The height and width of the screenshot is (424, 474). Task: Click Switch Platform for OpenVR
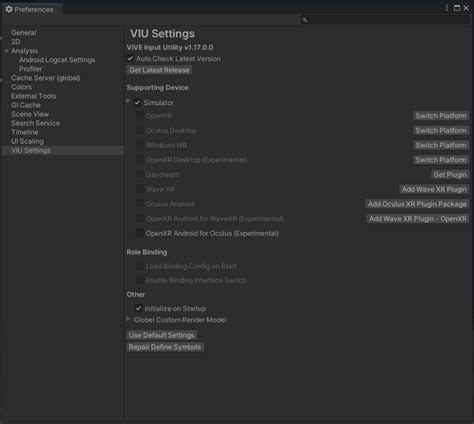click(x=441, y=116)
